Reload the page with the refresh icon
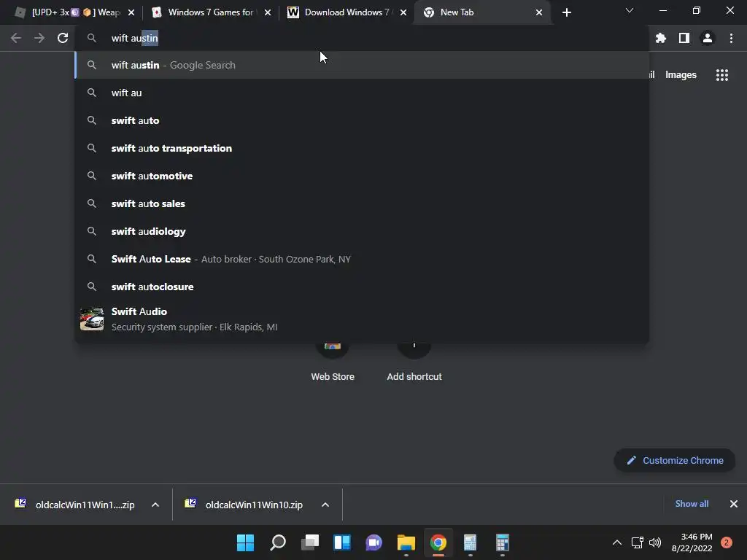 click(x=63, y=38)
